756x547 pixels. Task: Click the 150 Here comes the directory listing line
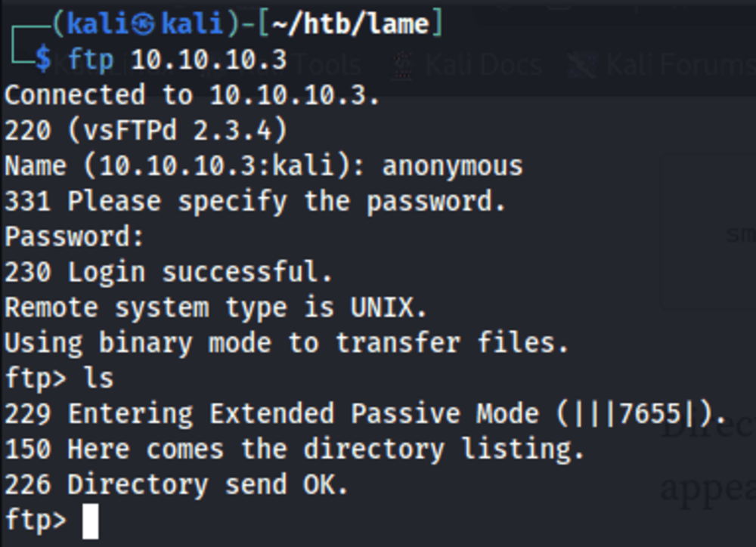coord(295,449)
